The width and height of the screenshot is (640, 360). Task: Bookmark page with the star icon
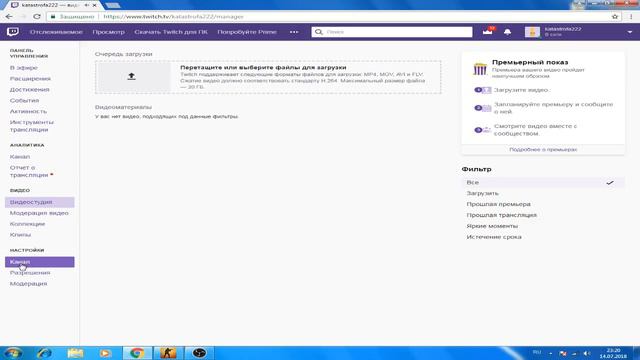pyautogui.click(x=615, y=17)
